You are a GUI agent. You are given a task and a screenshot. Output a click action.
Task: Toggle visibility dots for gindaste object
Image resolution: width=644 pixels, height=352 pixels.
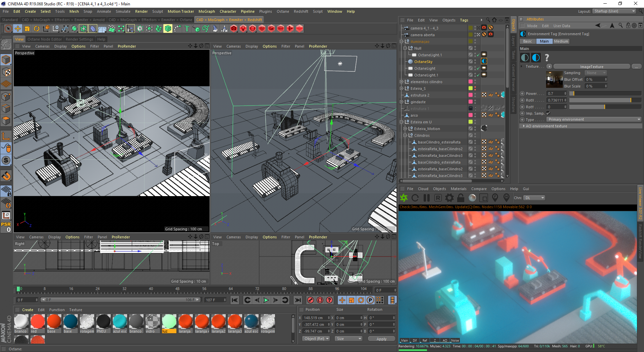[475, 102]
